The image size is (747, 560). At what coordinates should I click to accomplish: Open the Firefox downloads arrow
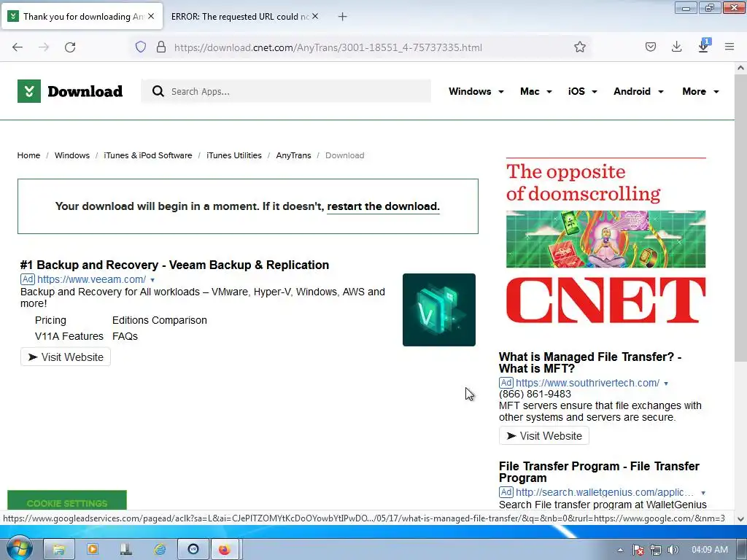676,47
